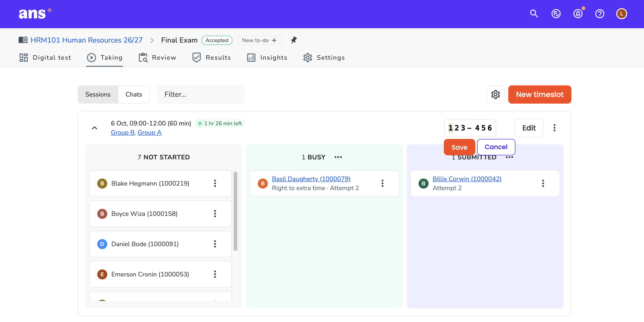644x322 pixels.
Task: Open timeslot view settings gear button
Action: (495, 95)
